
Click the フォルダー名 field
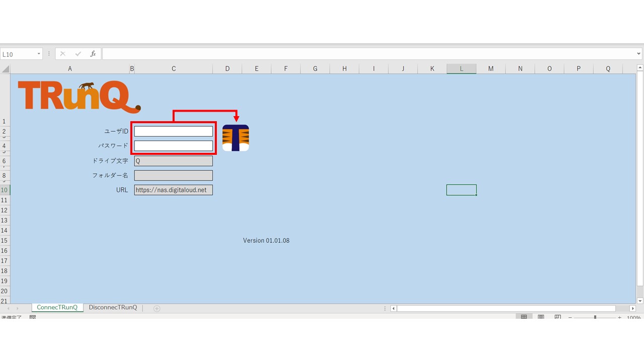pyautogui.click(x=174, y=175)
